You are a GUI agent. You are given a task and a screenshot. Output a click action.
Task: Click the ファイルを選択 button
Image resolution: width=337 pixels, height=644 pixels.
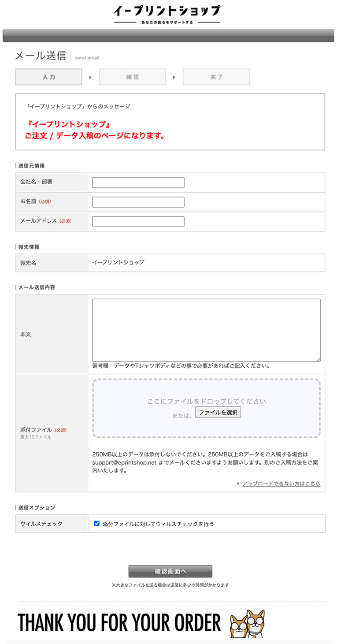218,413
